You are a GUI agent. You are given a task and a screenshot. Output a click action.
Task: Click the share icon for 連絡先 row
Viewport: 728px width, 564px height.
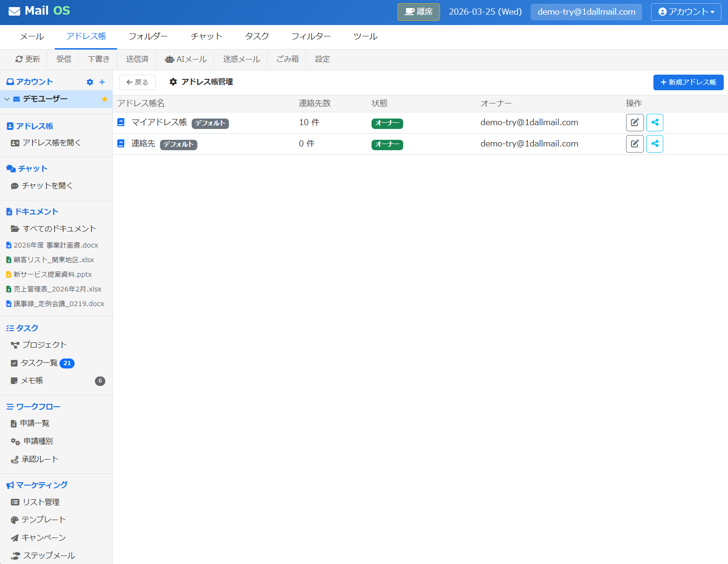654,144
